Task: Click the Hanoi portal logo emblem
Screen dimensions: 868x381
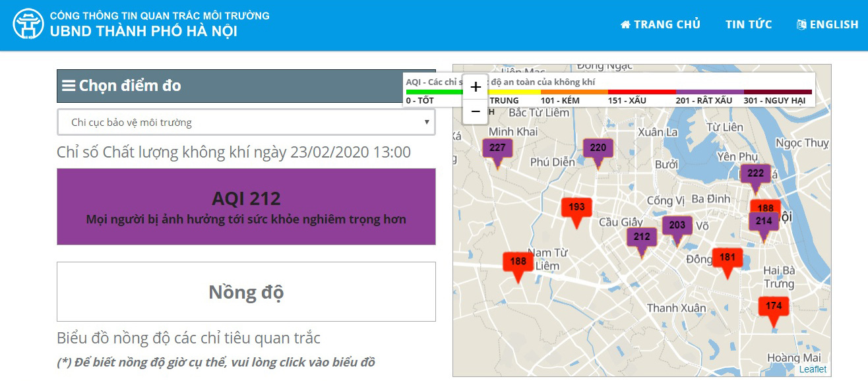Action: coord(28,24)
